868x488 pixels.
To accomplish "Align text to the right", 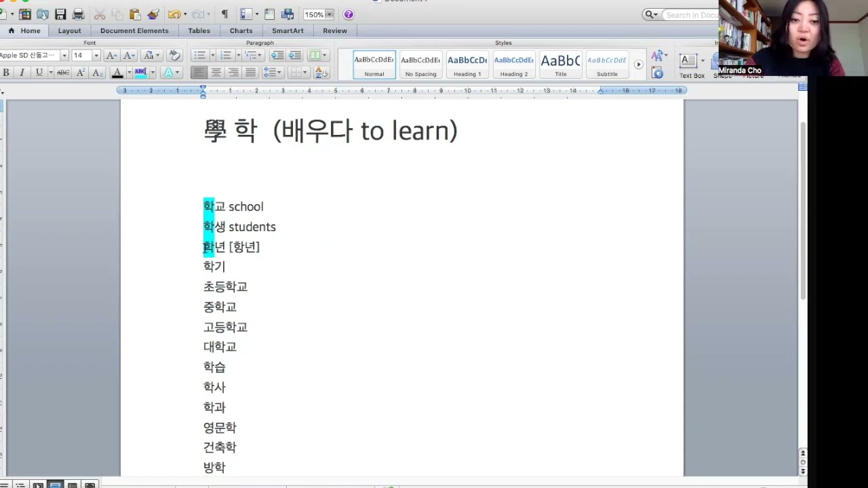I will (x=233, y=73).
